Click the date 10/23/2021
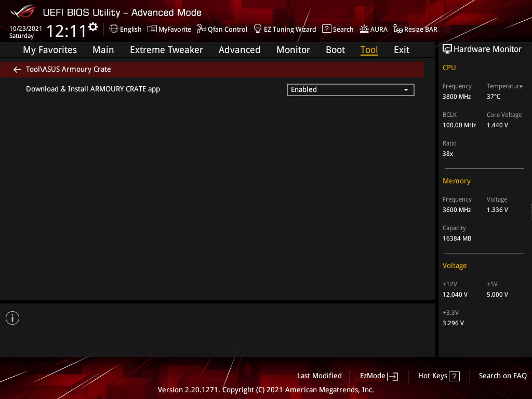Image resolution: width=532 pixels, height=399 pixels. 26,29
